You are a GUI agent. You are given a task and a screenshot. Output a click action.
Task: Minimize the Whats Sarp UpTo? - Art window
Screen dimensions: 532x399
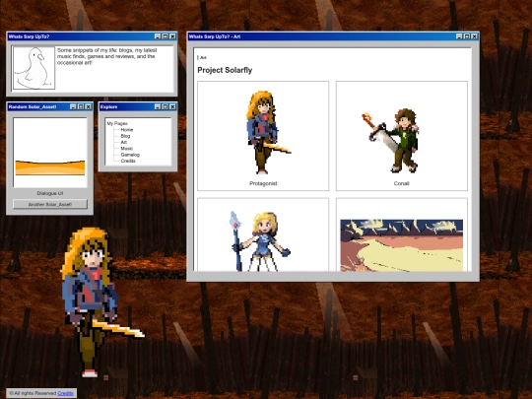click(459, 36)
